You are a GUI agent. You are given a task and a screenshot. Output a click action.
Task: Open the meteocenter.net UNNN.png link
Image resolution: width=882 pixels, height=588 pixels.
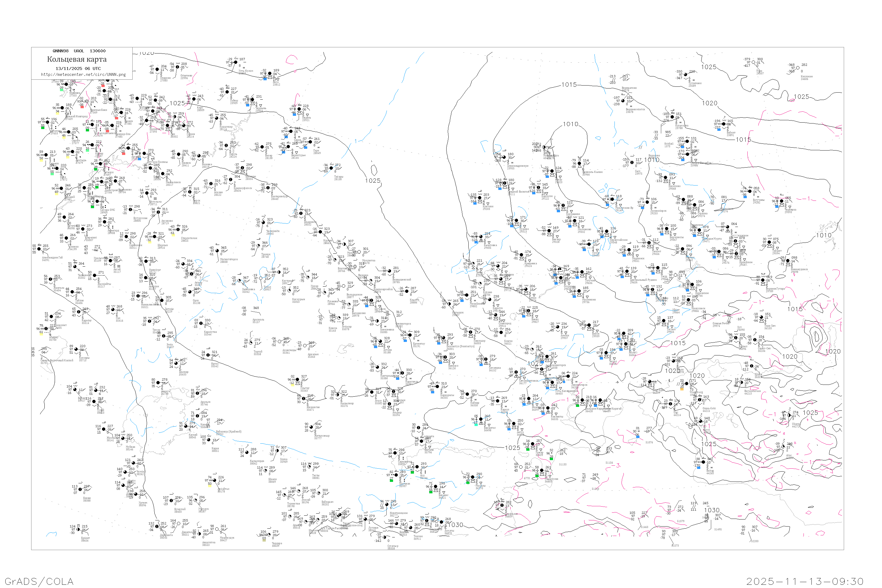[83, 74]
